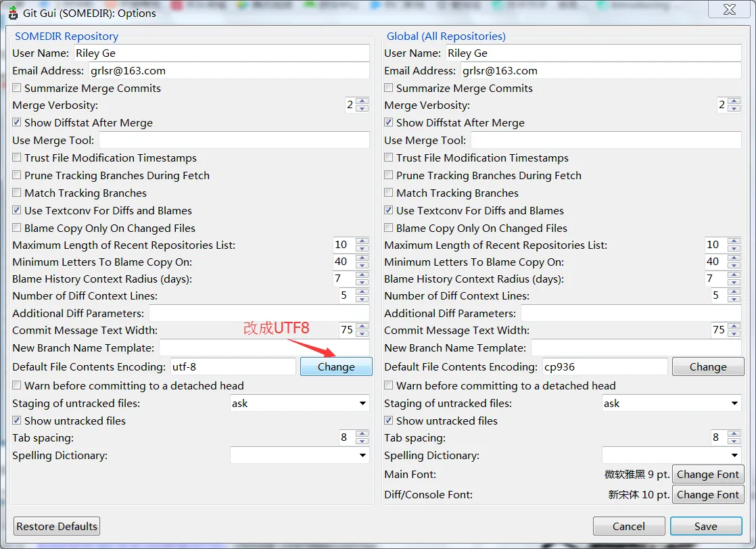This screenshot has width=756, height=549.
Task: Click SOMEDIR encoding field showing utf-8
Action: (x=233, y=367)
